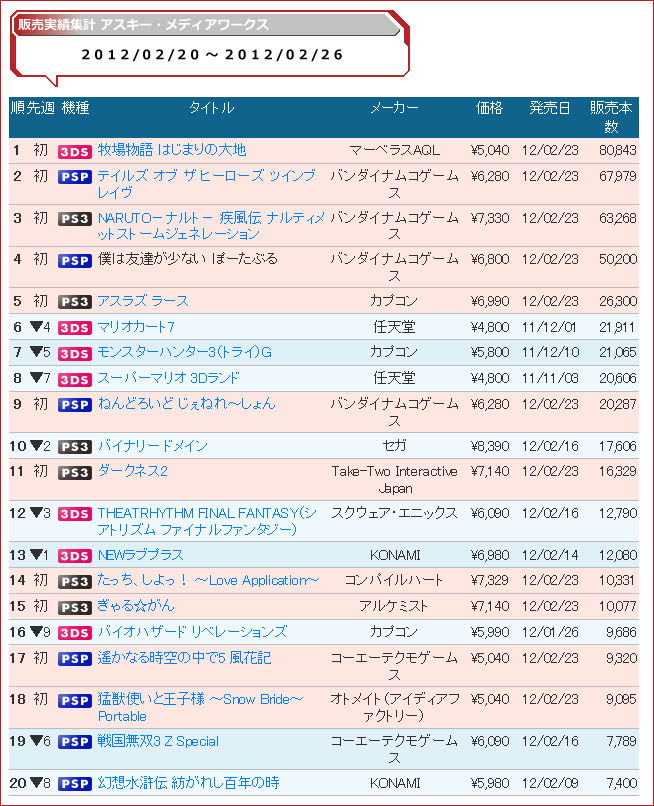Image resolution: width=654 pixels, height=806 pixels.
Task: Open the 幻想水滸伝 紡がれし百年の時 link
Action: click(x=189, y=783)
